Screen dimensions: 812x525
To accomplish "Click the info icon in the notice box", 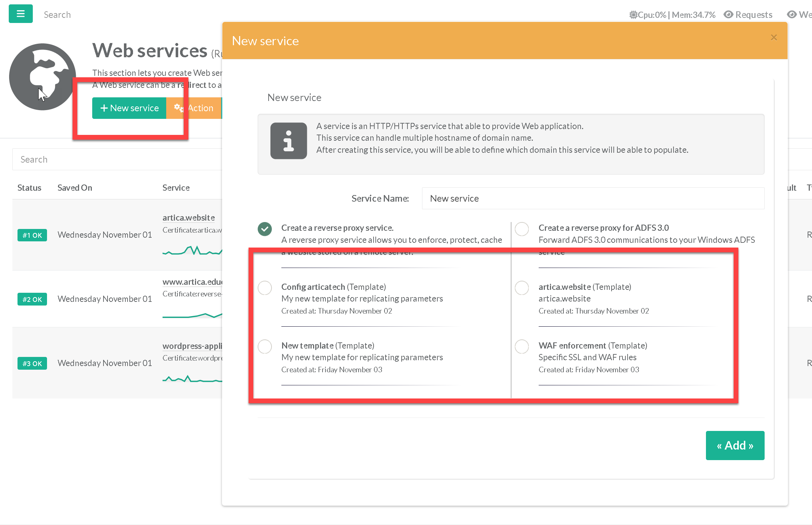I will click(x=288, y=141).
